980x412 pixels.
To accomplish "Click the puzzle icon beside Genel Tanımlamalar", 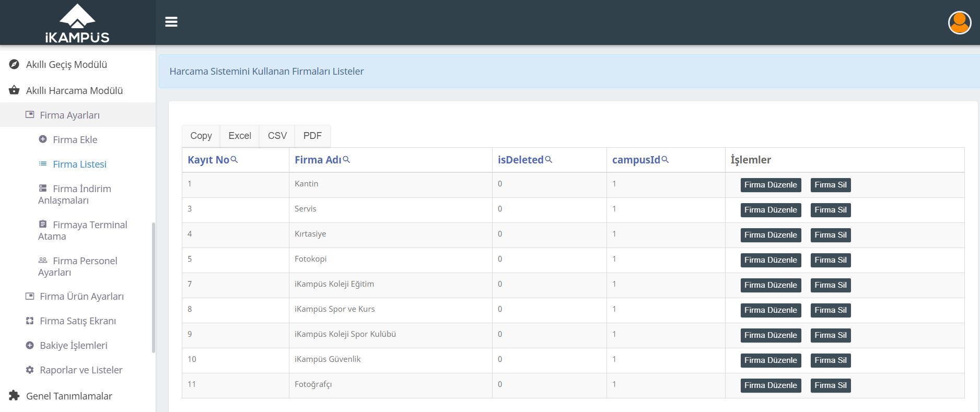I will point(15,395).
